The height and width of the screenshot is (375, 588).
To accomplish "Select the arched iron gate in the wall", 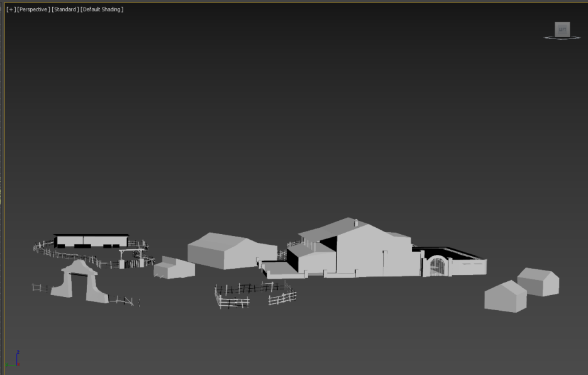I will [437, 266].
